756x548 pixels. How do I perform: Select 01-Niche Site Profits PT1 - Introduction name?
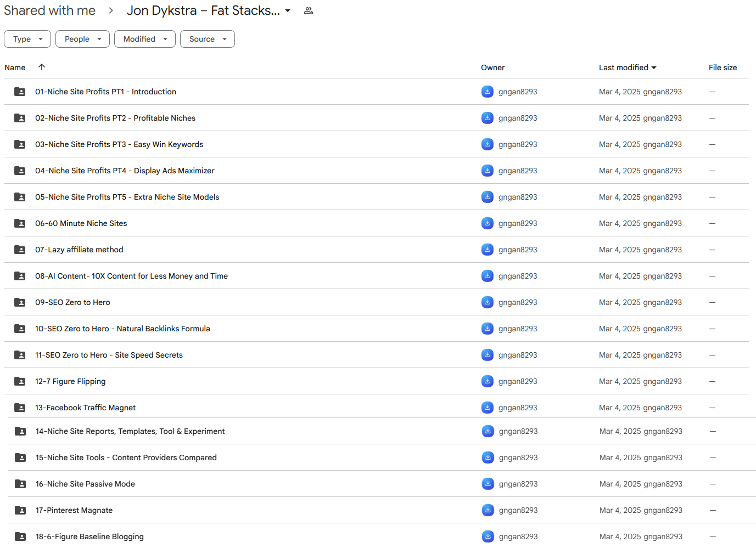pos(105,92)
